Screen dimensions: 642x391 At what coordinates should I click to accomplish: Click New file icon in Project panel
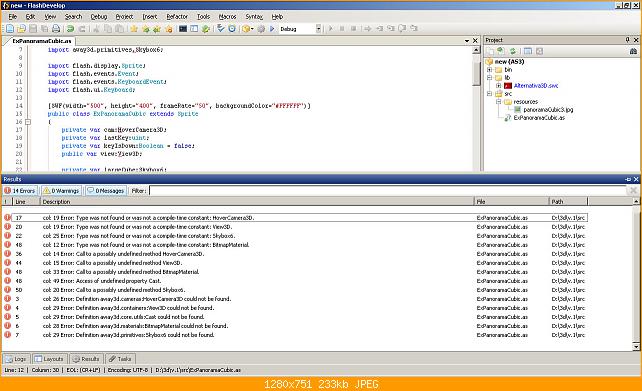490,51
